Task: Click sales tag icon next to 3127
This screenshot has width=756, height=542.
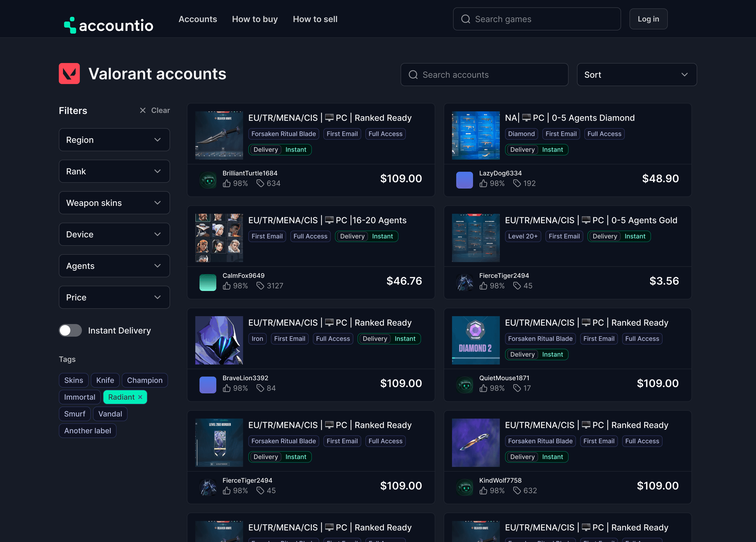Action: pos(260,286)
